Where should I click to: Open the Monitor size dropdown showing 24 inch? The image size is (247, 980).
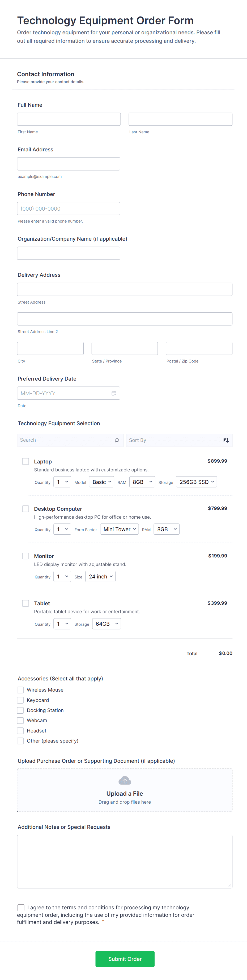click(100, 576)
